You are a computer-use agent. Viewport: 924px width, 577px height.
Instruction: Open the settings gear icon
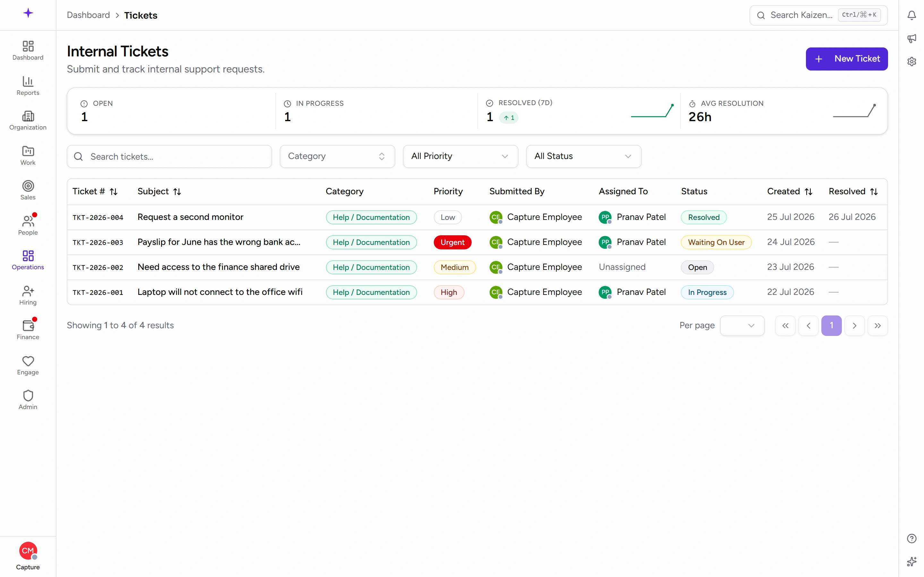click(x=911, y=62)
